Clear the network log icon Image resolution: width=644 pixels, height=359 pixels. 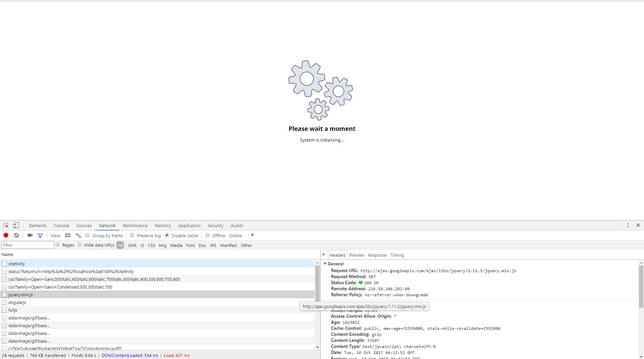pos(16,235)
